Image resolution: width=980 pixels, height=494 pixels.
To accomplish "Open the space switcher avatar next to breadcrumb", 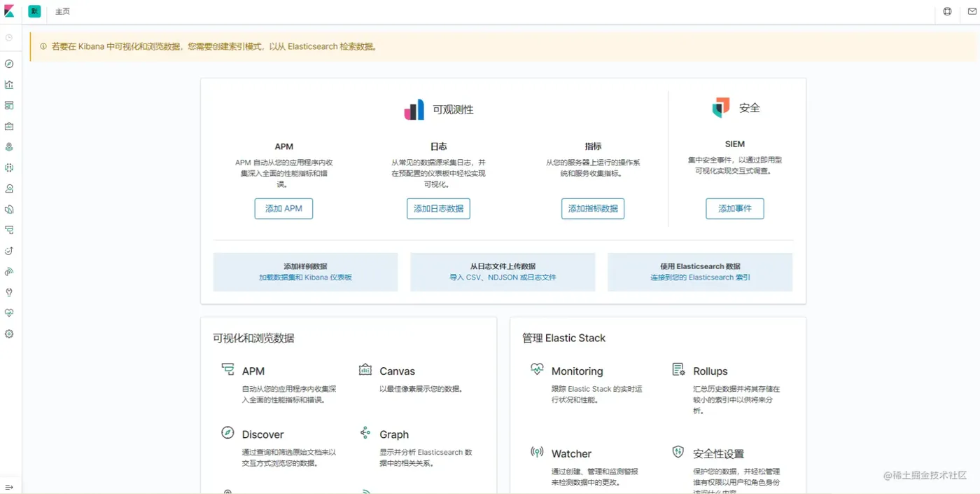I will click(34, 11).
